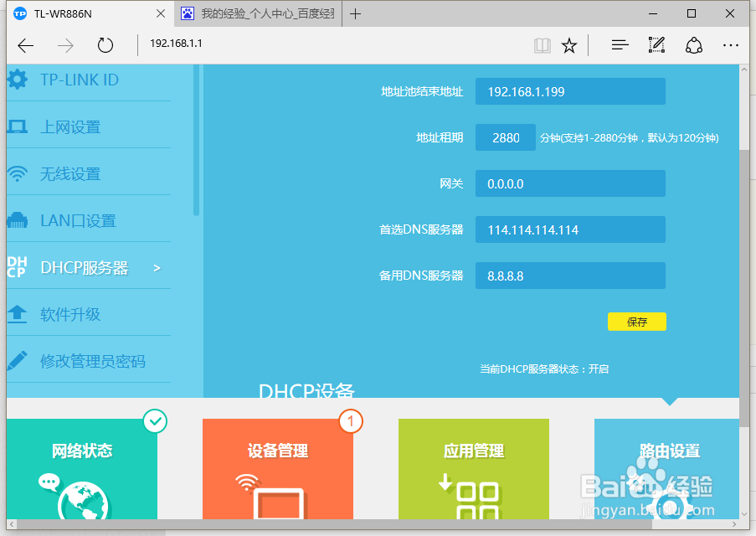Open the 路由设置 tile
Viewport: 756px width, 536px height.
pyautogui.click(x=666, y=468)
